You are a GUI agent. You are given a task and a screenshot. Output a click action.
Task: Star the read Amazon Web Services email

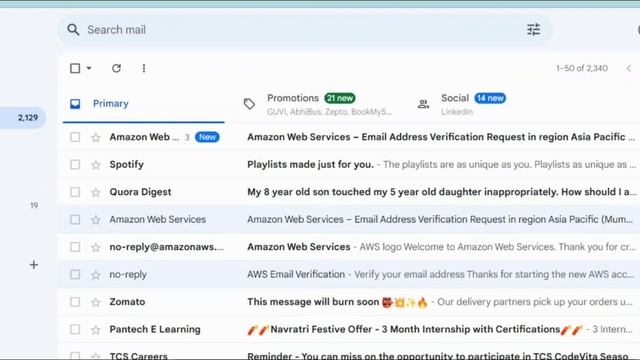[96, 220]
